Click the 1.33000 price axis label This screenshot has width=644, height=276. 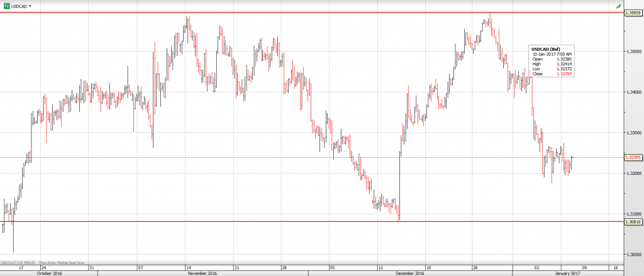633,133
